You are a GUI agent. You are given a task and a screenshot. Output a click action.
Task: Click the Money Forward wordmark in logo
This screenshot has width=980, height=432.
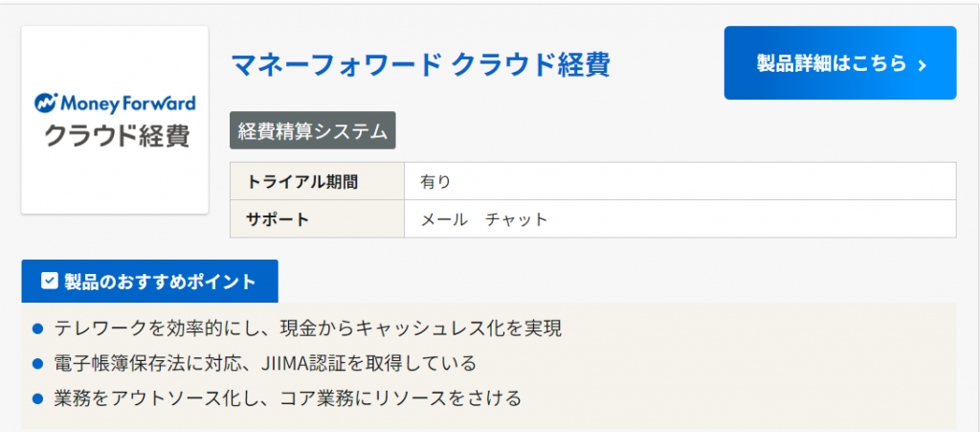[127, 102]
